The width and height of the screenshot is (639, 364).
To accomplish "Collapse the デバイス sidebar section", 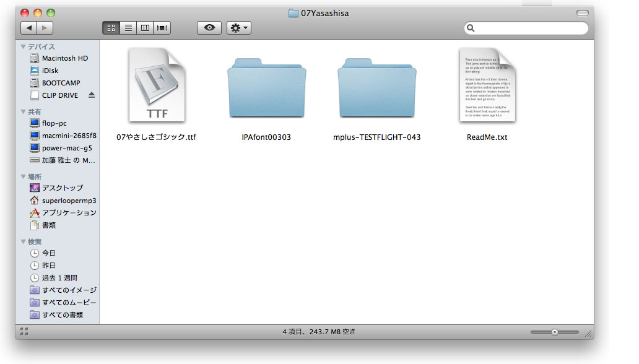I will 23,46.
